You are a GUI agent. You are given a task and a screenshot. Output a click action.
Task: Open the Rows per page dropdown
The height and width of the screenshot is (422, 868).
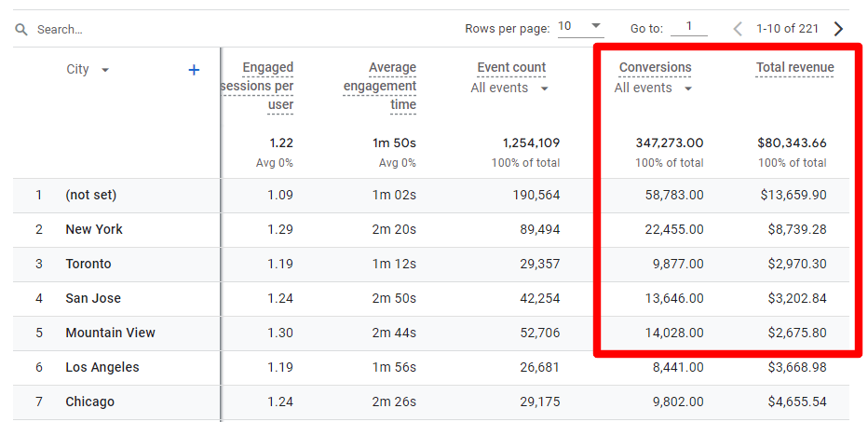580,27
